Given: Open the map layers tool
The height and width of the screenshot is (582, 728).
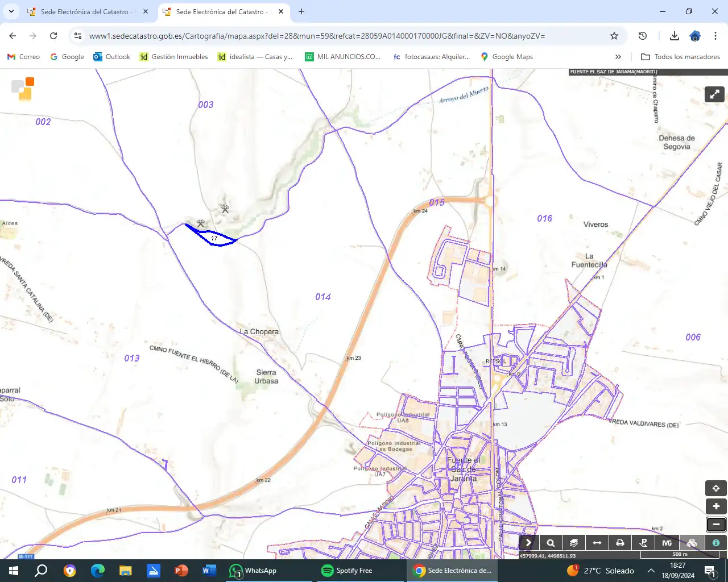Looking at the screenshot, I should coord(574,543).
